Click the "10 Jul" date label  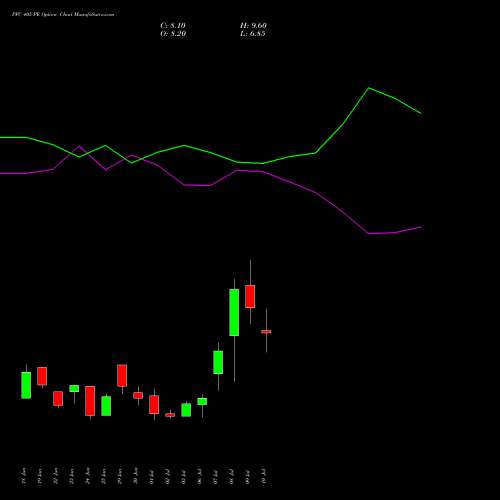[264, 476]
